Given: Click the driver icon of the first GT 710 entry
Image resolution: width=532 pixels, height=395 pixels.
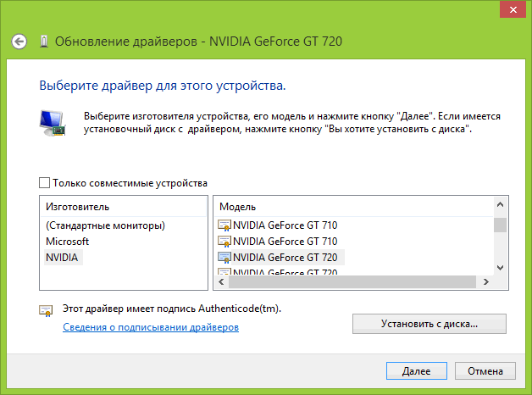Looking at the screenshot, I should 224,225.
